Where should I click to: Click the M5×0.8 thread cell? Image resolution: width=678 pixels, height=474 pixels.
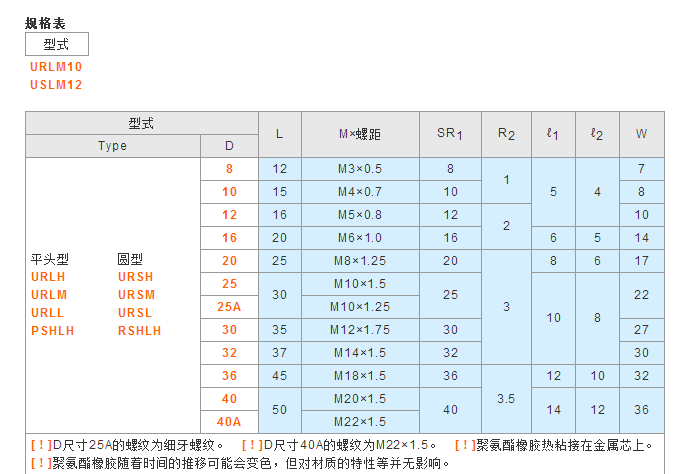(x=360, y=215)
